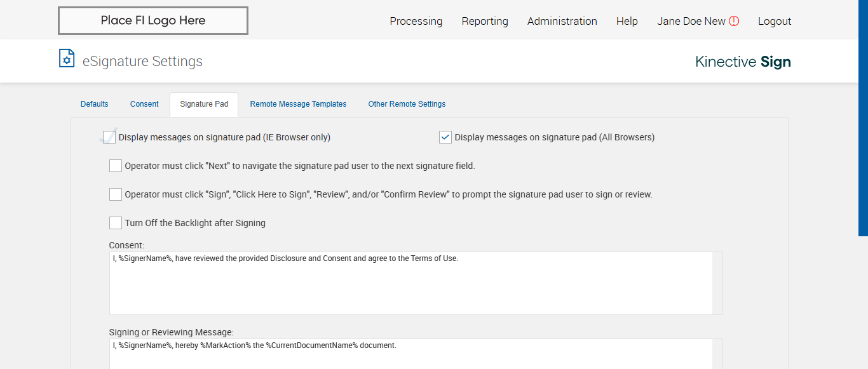Click the red alert icon beside Jane Doe New
This screenshot has width=868, height=369.
(734, 21)
